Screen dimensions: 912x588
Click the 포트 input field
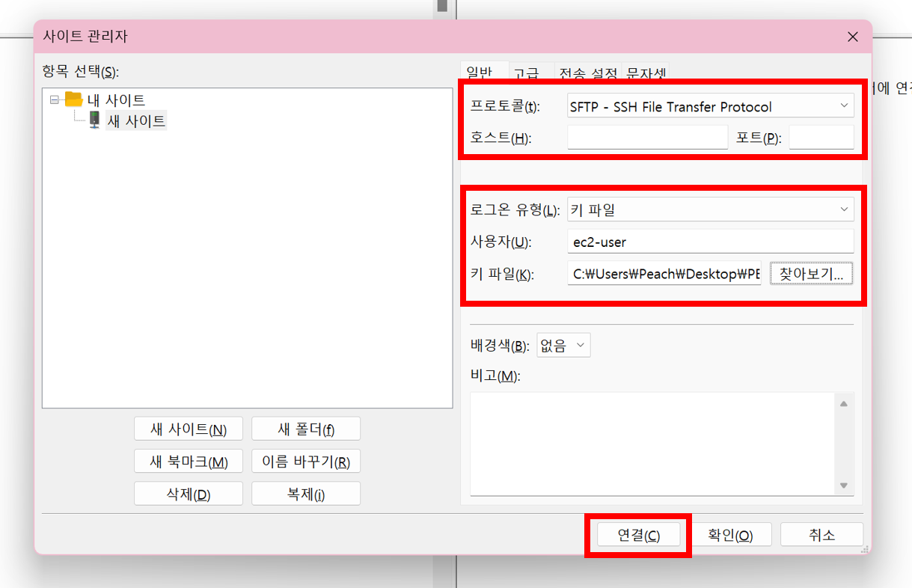821,138
